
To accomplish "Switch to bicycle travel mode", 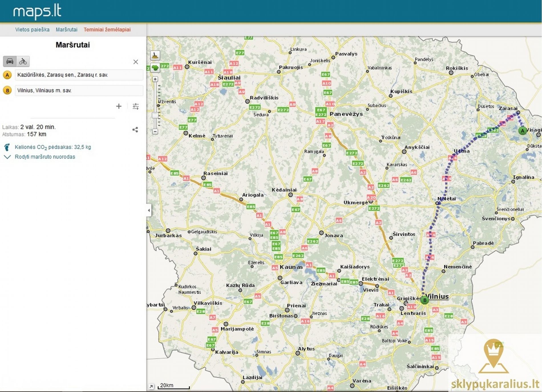I will (23, 61).
